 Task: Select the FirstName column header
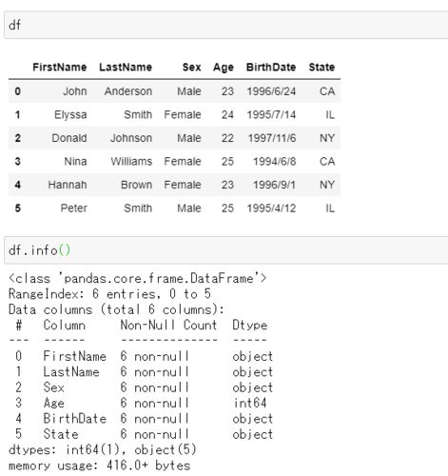60,68
